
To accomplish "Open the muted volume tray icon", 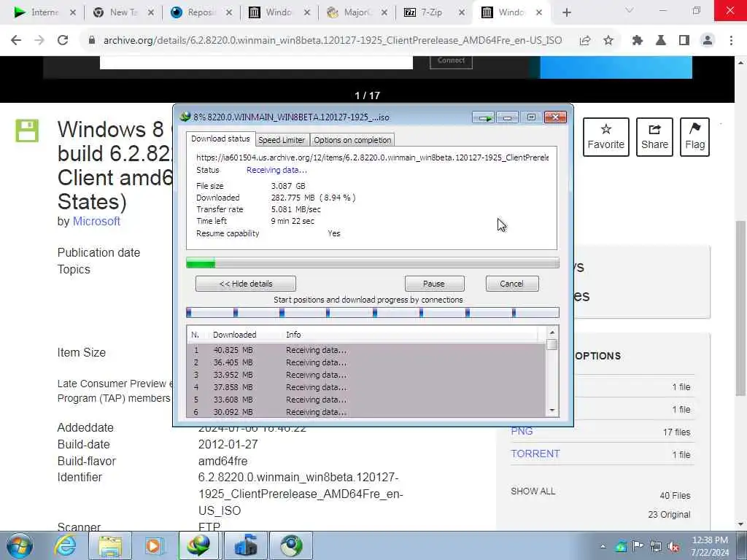I will tap(673, 547).
